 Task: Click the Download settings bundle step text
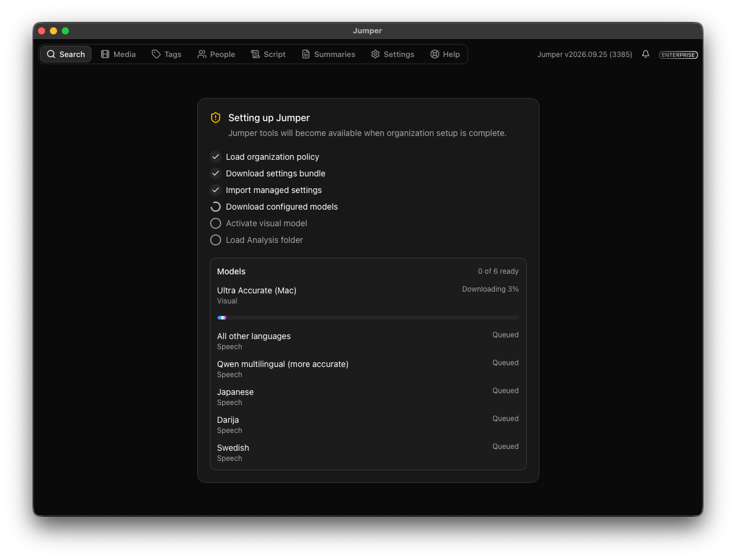click(x=276, y=173)
